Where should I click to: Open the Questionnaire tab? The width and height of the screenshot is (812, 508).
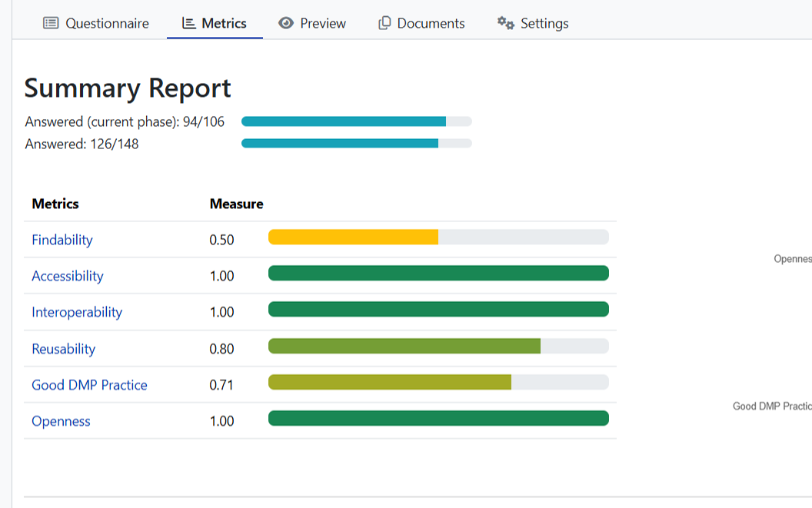click(x=107, y=23)
